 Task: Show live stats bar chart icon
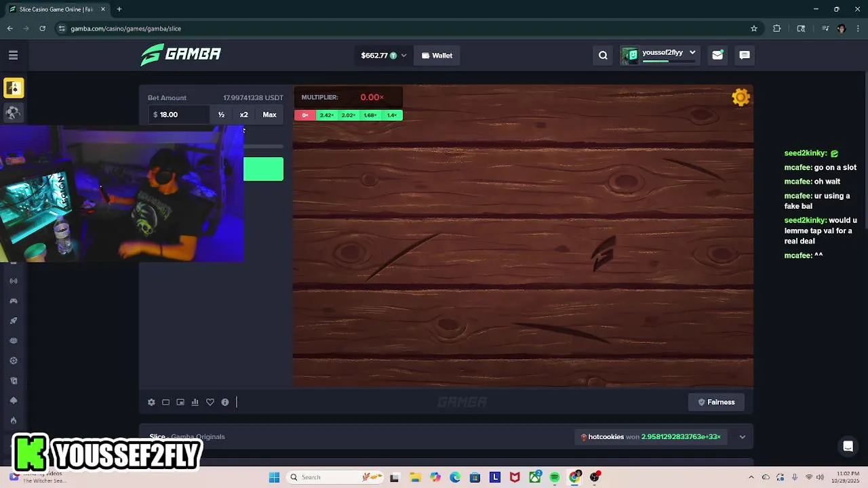[x=195, y=402]
